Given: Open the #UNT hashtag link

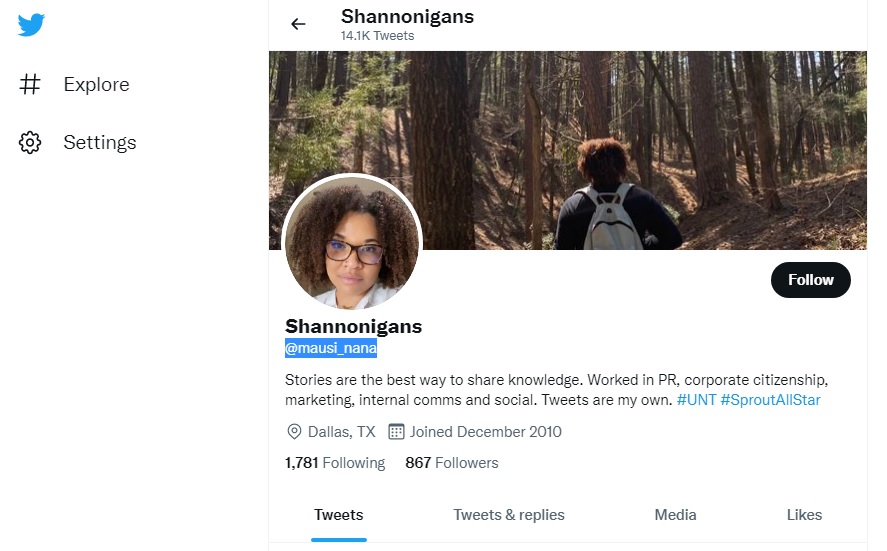Looking at the screenshot, I should point(696,400).
